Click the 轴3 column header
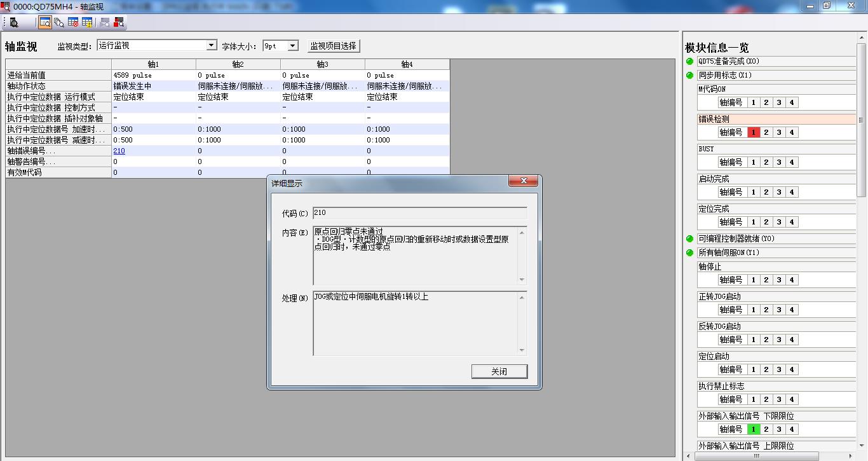Image resolution: width=868 pixels, height=461 pixels. tap(322, 64)
